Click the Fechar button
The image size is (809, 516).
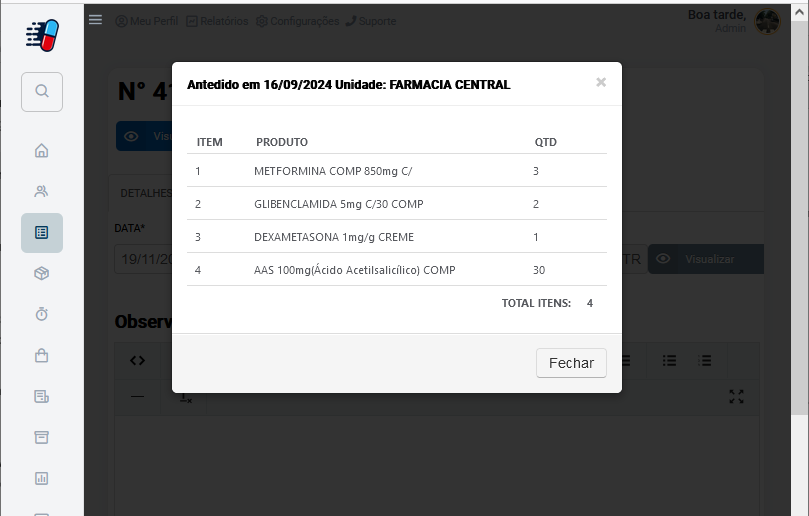point(571,363)
